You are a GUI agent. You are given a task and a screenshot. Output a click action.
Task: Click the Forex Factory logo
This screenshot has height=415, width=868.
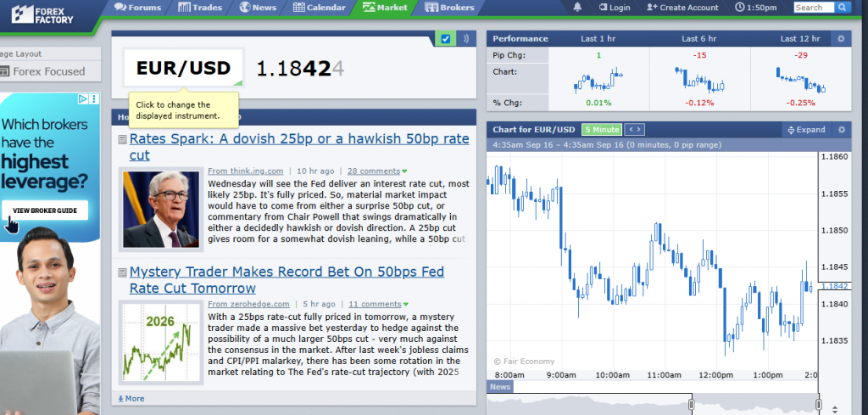(36, 13)
